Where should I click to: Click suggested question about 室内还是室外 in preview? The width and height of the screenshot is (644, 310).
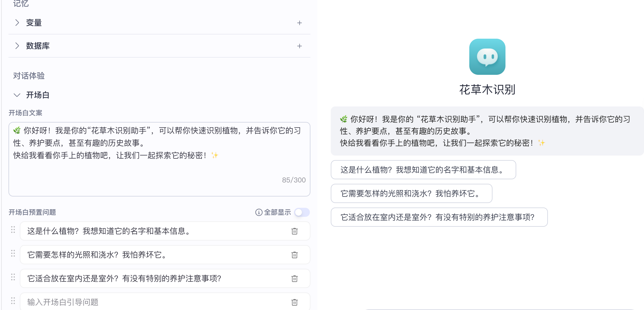pos(439,217)
